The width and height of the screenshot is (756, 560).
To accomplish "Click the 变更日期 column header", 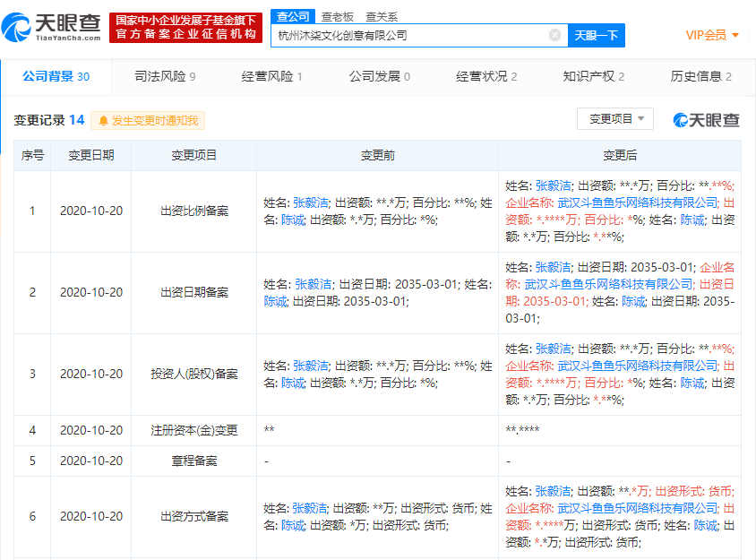I will (x=90, y=155).
